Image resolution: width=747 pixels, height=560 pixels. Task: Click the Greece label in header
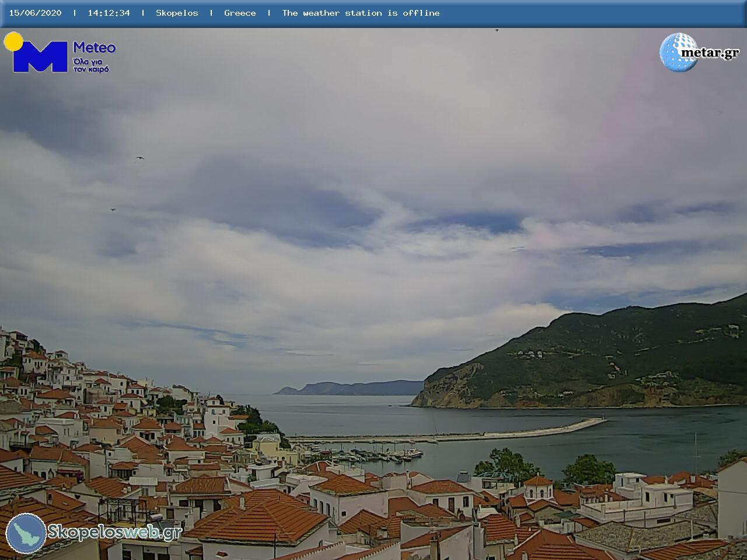pos(240,13)
